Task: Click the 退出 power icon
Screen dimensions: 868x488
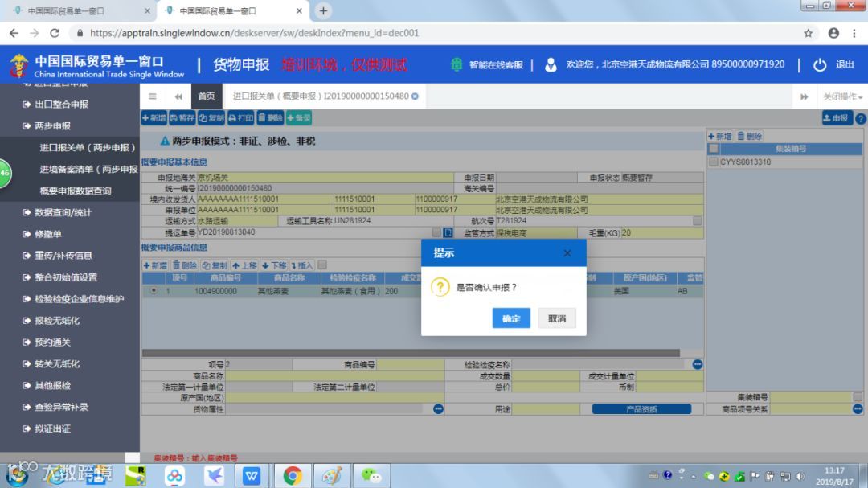Action: tap(820, 65)
